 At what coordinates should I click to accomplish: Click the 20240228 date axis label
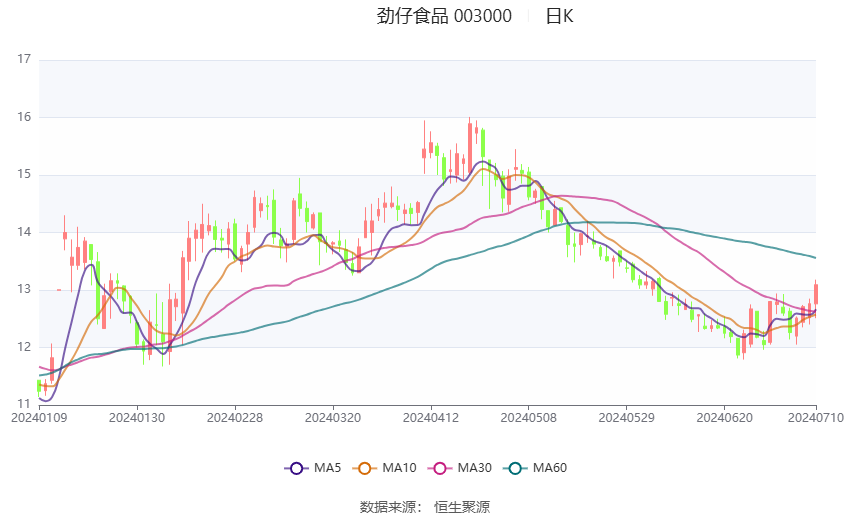pos(235,418)
